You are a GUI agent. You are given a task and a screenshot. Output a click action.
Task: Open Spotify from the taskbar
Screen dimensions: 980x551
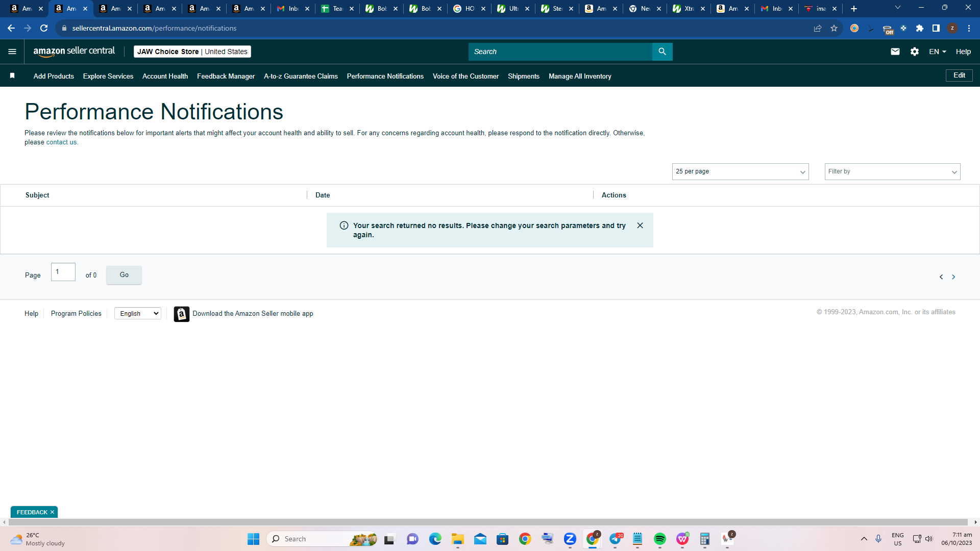660,539
